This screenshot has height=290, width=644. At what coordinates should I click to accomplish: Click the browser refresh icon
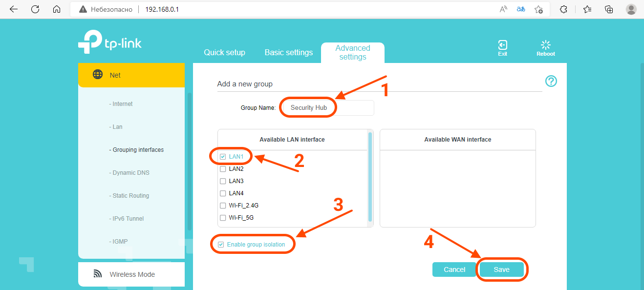[35, 9]
